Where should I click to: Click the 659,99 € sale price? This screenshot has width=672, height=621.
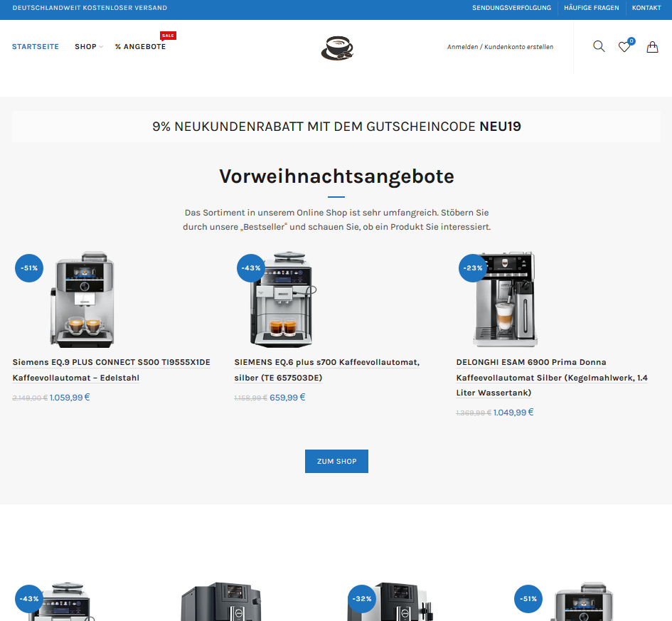point(287,398)
